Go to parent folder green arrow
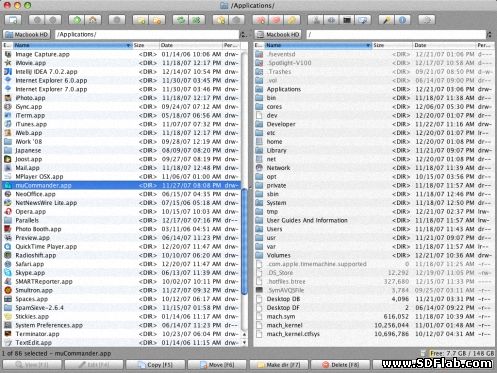 point(77,20)
